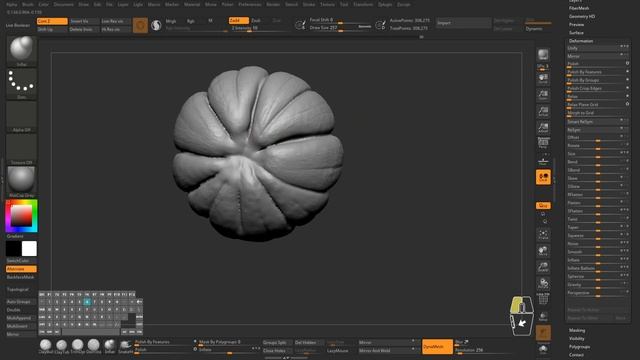Toggle the orange Local symmetry button
Viewport: 640px width, 360px height.
543,177
